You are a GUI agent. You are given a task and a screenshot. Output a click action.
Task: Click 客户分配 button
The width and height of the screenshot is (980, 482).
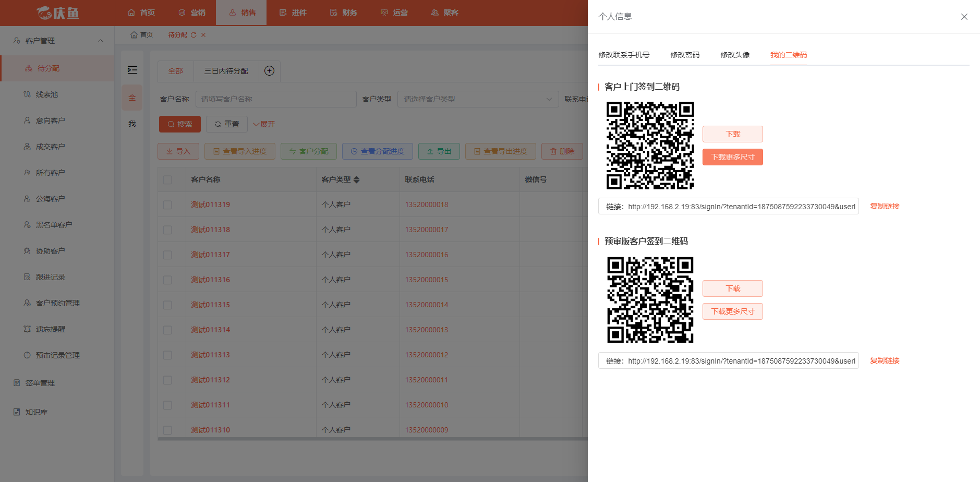(x=309, y=151)
